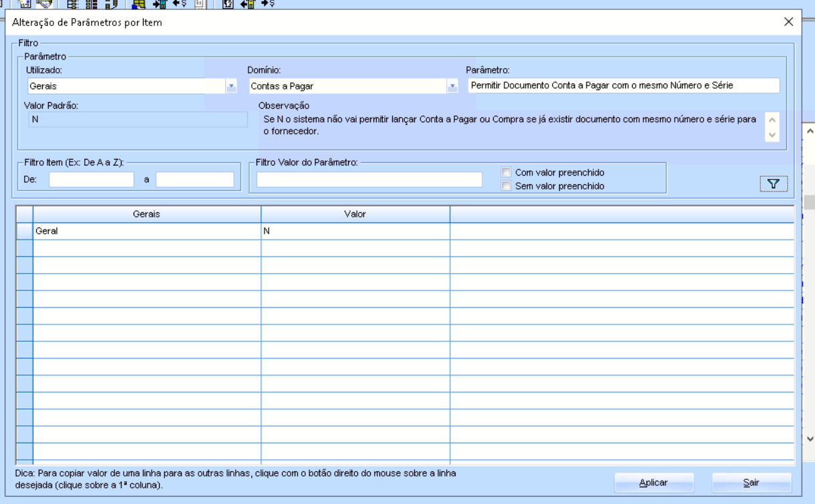Screen dimensions: 815x504
Task: Click the Sair button to exit
Action: coord(751,482)
